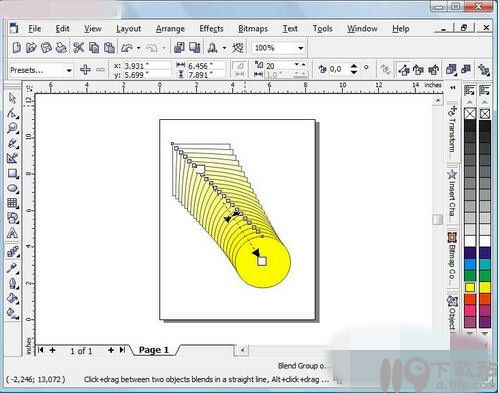Choose the Eyedropper tool
The height and width of the screenshot is (393, 499).
[x=13, y=268]
